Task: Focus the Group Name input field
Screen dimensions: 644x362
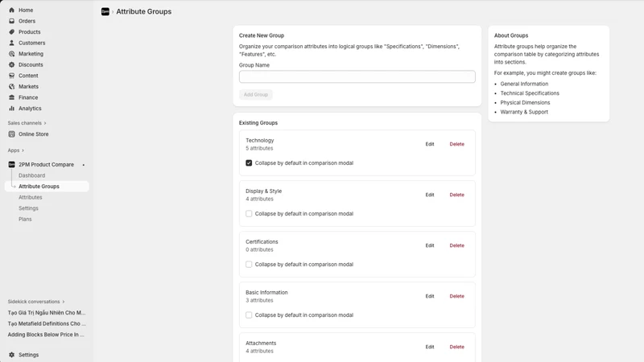Action: pyautogui.click(x=357, y=76)
